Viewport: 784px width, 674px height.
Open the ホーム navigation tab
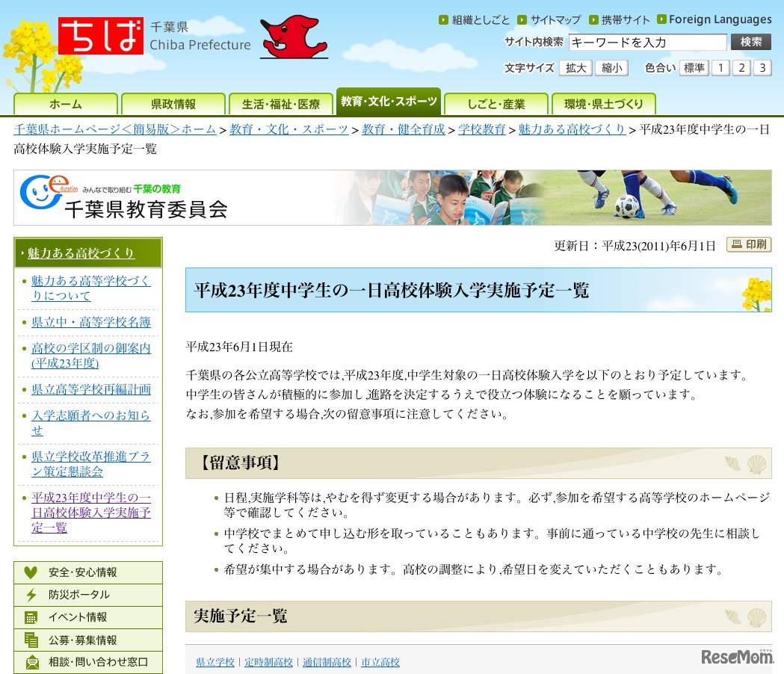click(x=66, y=104)
